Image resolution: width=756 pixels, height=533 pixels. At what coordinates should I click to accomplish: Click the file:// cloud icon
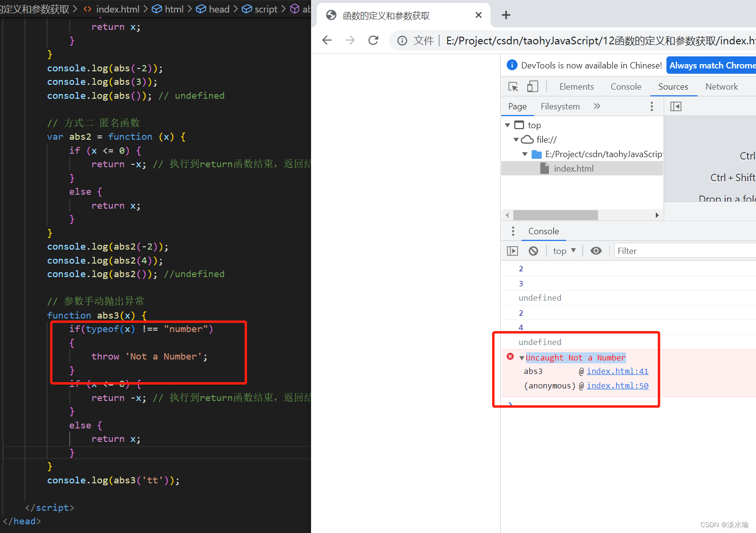click(528, 140)
